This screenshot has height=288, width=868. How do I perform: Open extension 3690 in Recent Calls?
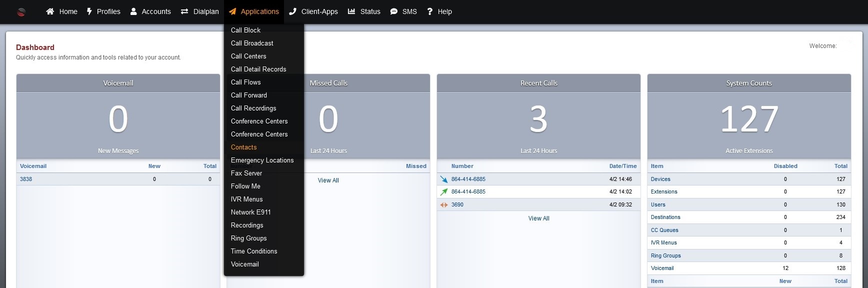pos(457,204)
